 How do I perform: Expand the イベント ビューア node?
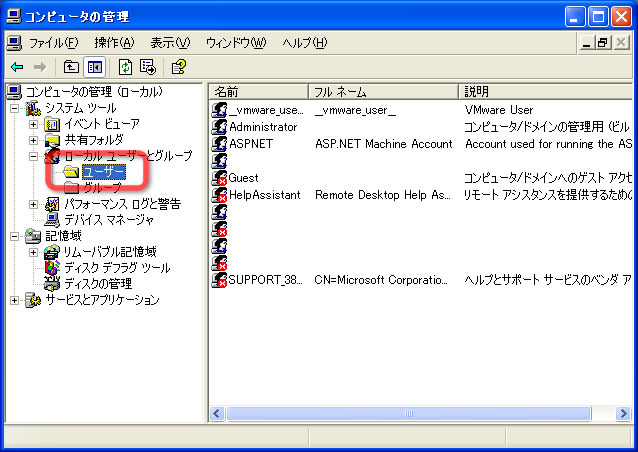click(33, 124)
